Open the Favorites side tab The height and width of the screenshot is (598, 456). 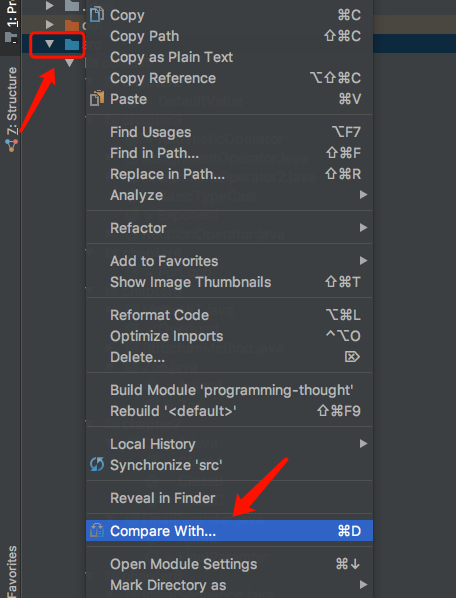coord(11,571)
